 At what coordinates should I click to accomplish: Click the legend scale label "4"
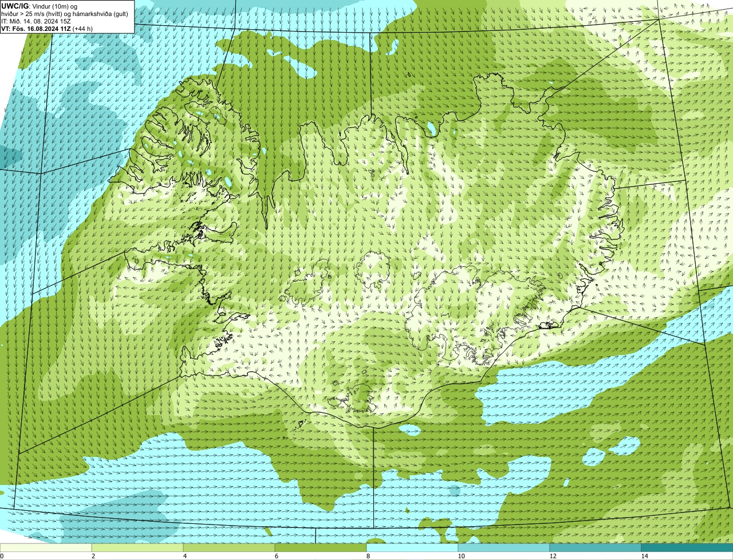click(x=184, y=556)
